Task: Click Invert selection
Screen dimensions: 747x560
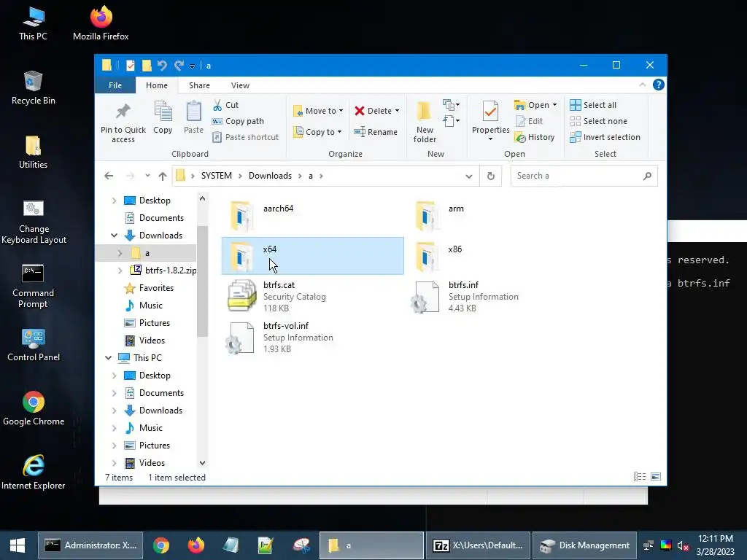Action: 605,137
